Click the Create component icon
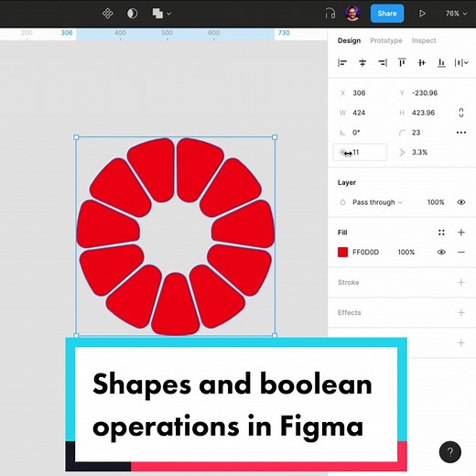Image resolution: width=476 pixels, height=476 pixels. (107, 14)
